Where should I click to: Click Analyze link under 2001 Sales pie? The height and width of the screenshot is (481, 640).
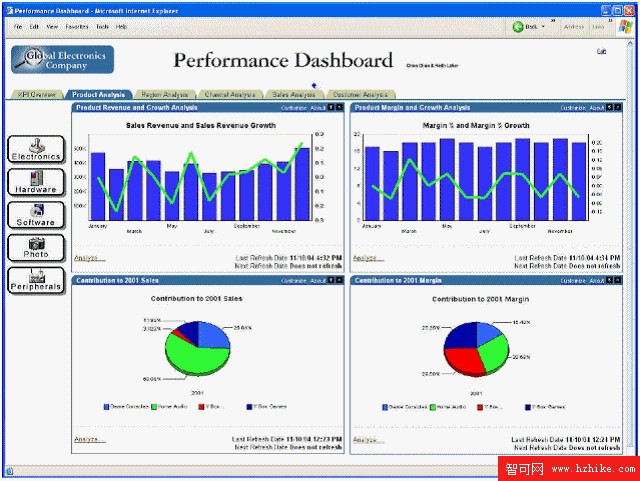[89, 439]
